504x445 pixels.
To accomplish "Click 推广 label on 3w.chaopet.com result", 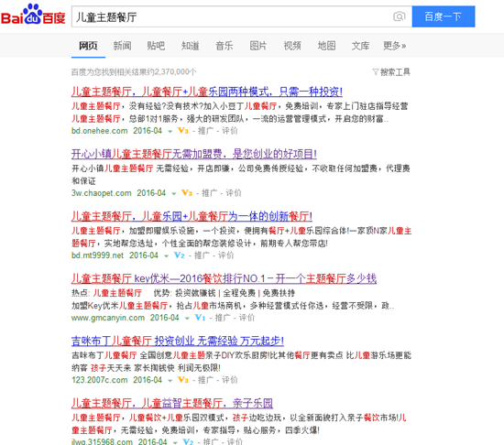I will pyautogui.click(x=210, y=193).
